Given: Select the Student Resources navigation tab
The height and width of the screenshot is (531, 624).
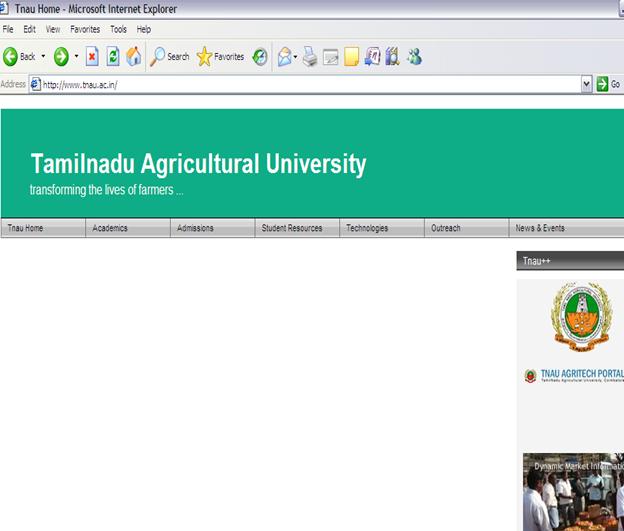Looking at the screenshot, I should 297,228.
